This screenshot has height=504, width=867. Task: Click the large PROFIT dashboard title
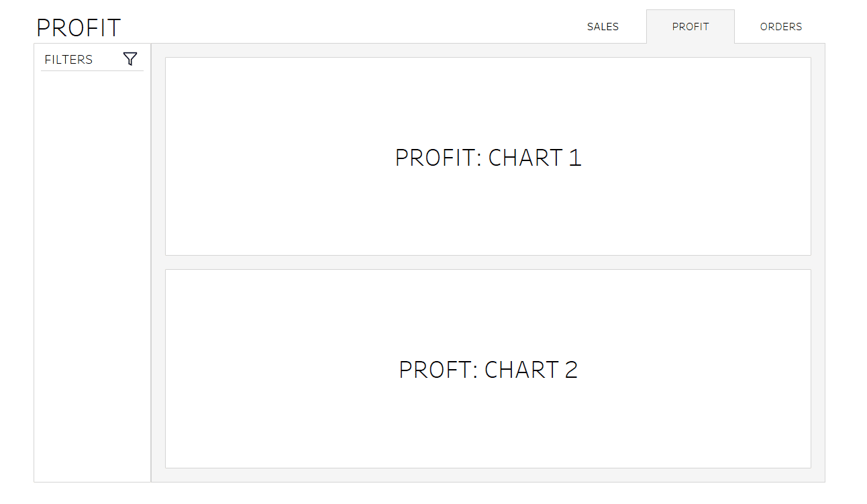click(79, 28)
